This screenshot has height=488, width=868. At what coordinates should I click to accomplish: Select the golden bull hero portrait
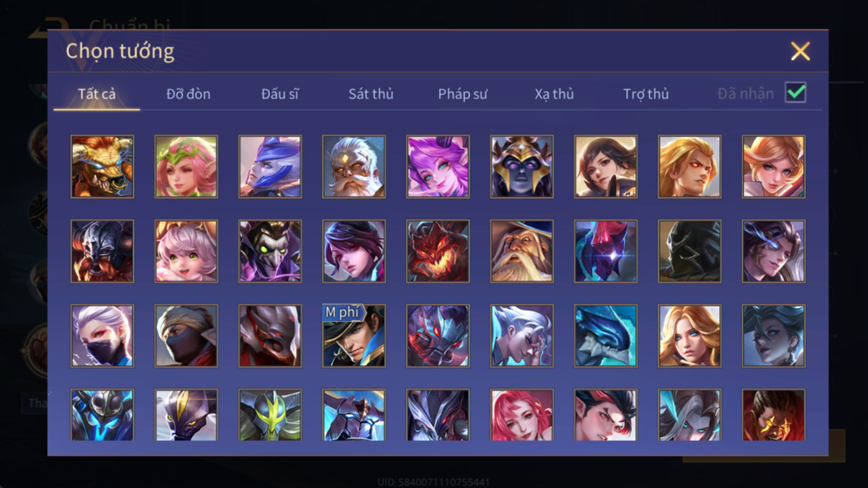102,167
